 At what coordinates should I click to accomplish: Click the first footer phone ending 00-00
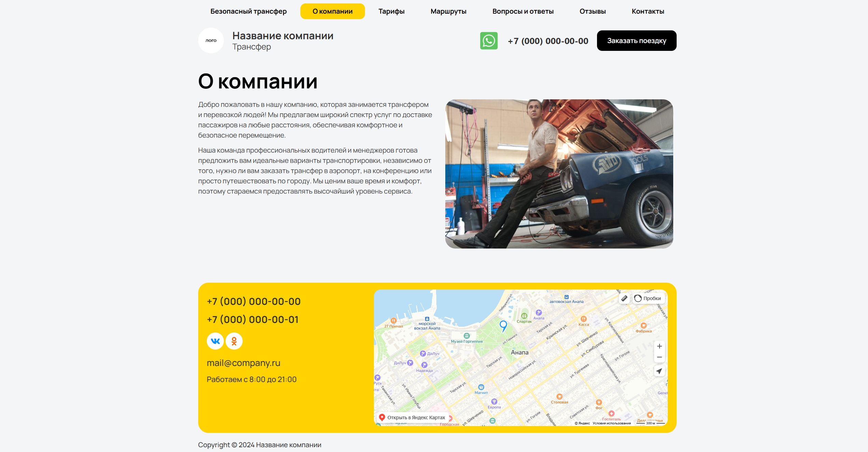click(x=254, y=301)
